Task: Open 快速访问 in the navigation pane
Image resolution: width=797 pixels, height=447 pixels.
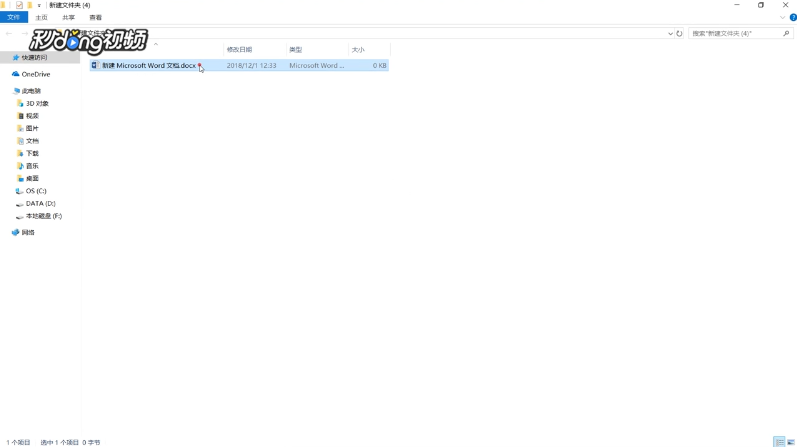Action: 34,57
